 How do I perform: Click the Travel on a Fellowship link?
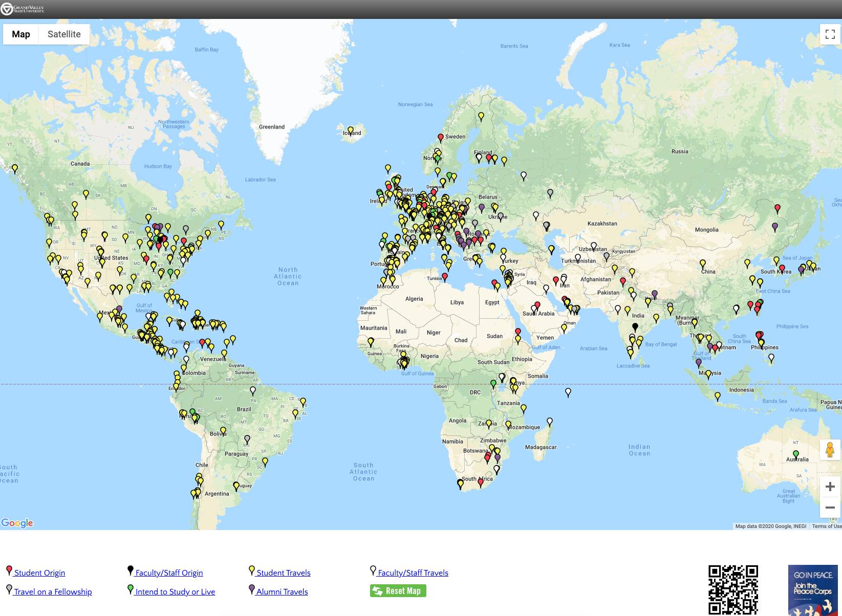pyautogui.click(x=53, y=591)
